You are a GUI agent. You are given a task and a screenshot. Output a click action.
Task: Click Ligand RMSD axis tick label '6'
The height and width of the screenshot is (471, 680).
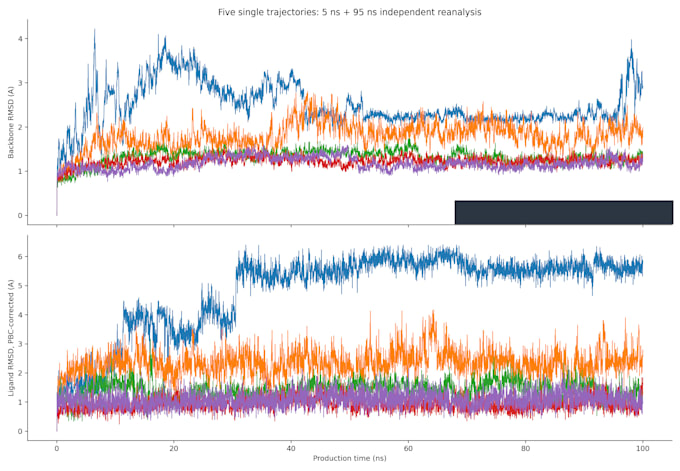(20, 256)
